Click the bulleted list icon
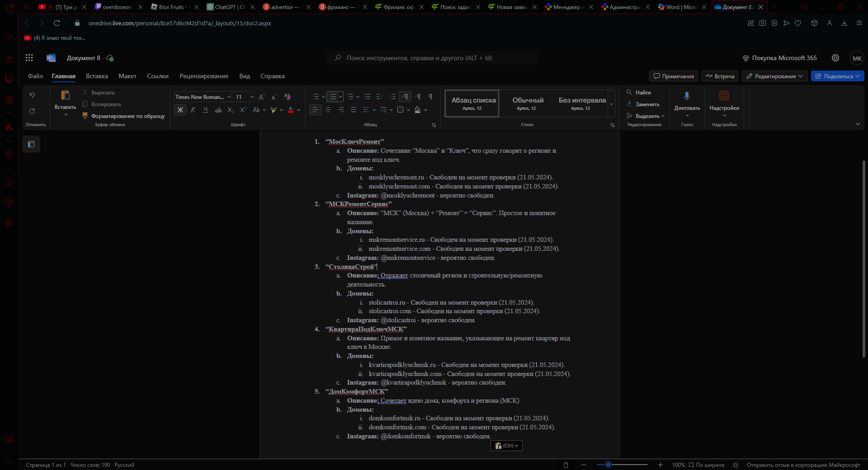 (316, 97)
